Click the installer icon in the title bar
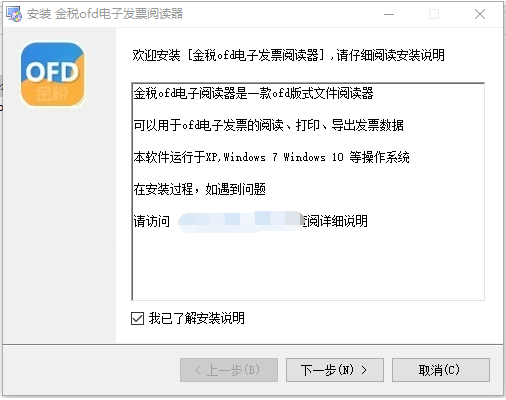Image resolution: width=506 pixels, height=400 pixels. (x=14, y=14)
